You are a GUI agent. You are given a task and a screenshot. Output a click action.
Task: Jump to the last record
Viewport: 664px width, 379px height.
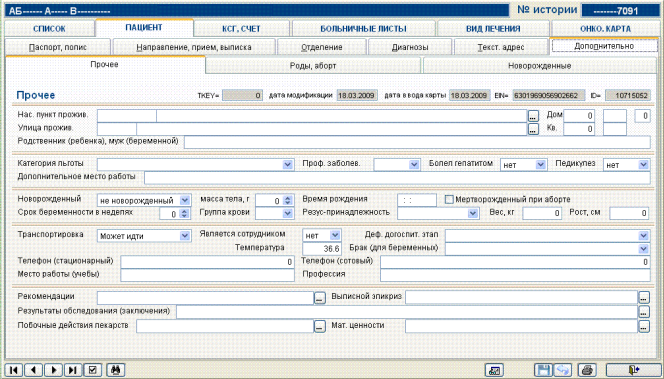pyautogui.click(x=73, y=370)
